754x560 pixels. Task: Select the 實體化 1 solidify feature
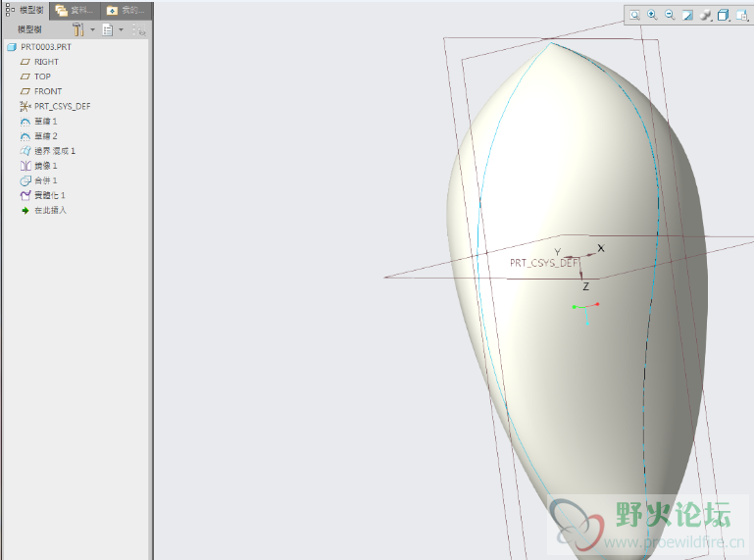[43, 195]
